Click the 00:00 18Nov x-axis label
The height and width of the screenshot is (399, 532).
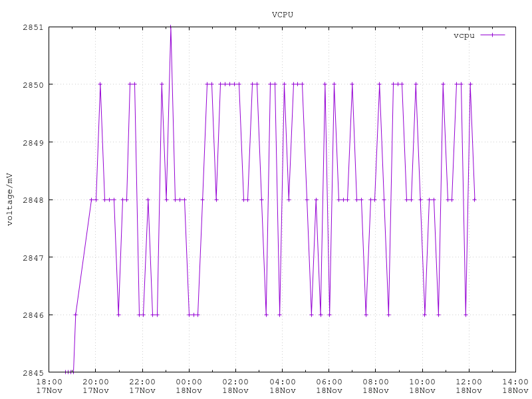(x=189, y=386)
